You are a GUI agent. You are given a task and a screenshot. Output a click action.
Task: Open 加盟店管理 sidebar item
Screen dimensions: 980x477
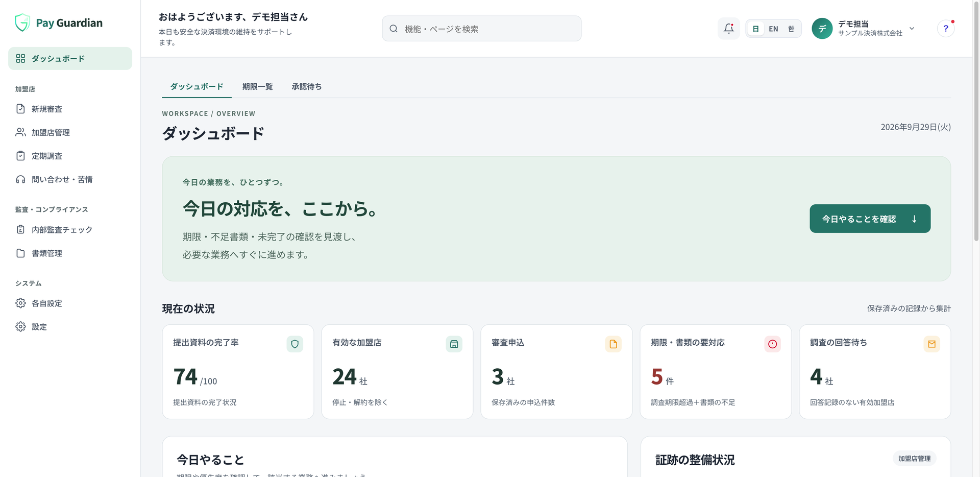70,132
